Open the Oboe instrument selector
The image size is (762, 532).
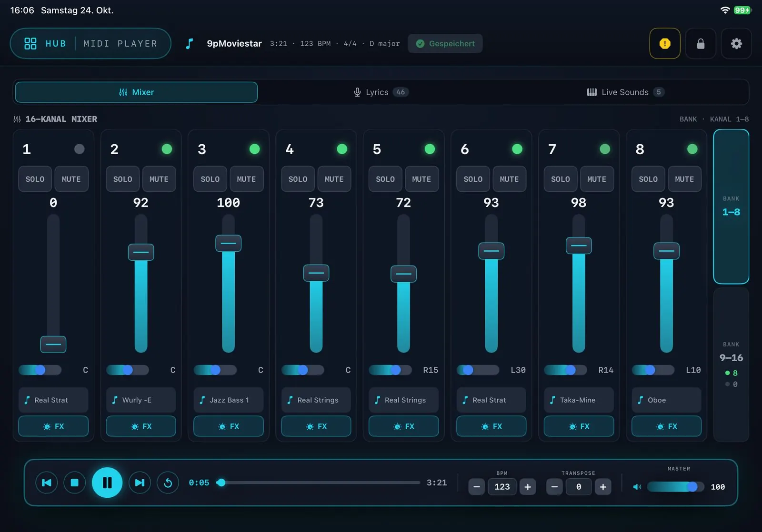(666, 400)
